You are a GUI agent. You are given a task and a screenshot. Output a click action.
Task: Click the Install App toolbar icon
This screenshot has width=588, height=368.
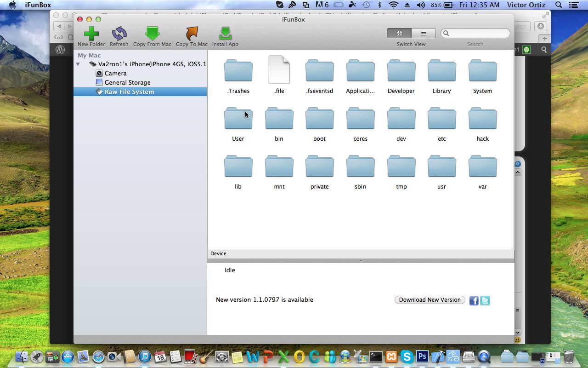pos(225,34)
